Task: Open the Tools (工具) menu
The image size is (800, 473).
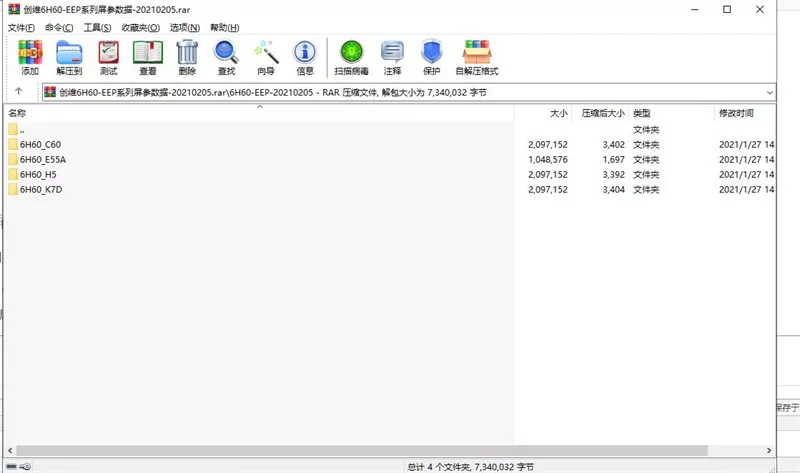Action: click(97, 28)
